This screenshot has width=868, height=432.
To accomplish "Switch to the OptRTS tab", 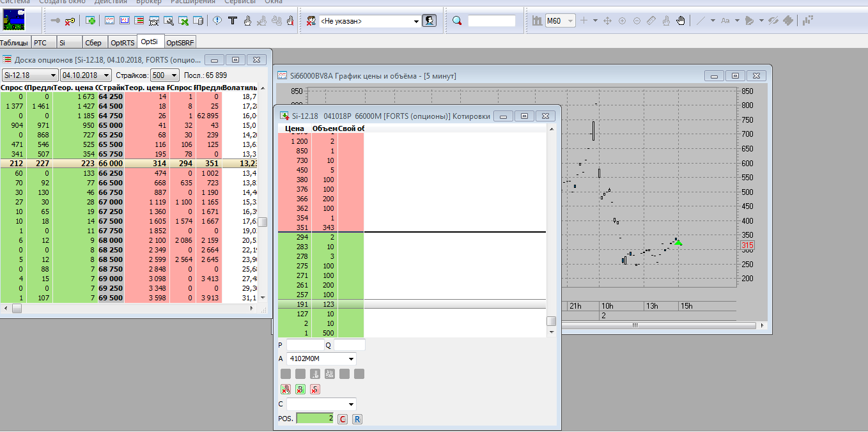I will [x=122, y=43].
